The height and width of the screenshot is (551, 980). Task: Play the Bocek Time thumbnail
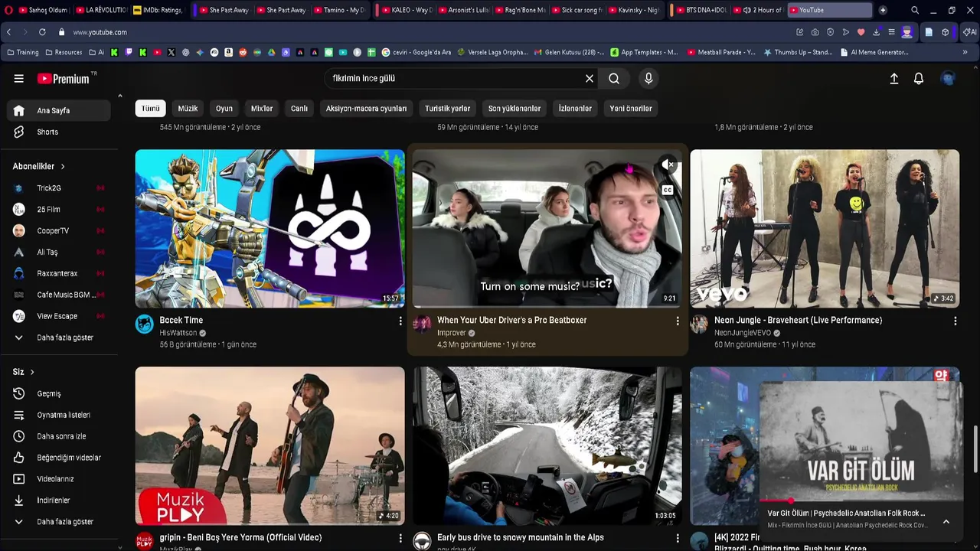point(269,229)
